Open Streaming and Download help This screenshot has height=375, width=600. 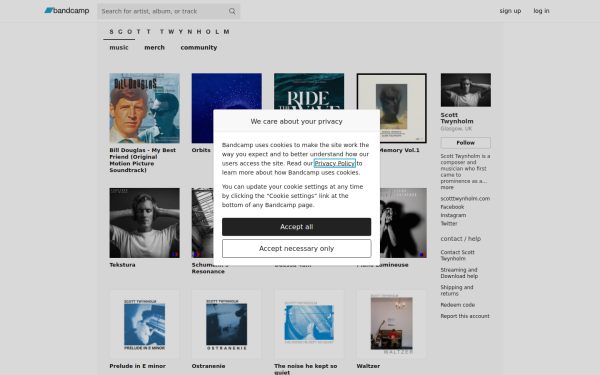coord(459,273)
